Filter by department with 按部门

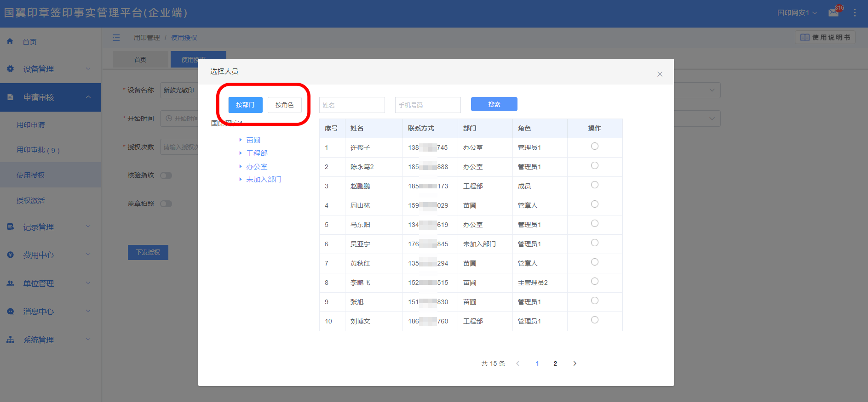point(245,105)
